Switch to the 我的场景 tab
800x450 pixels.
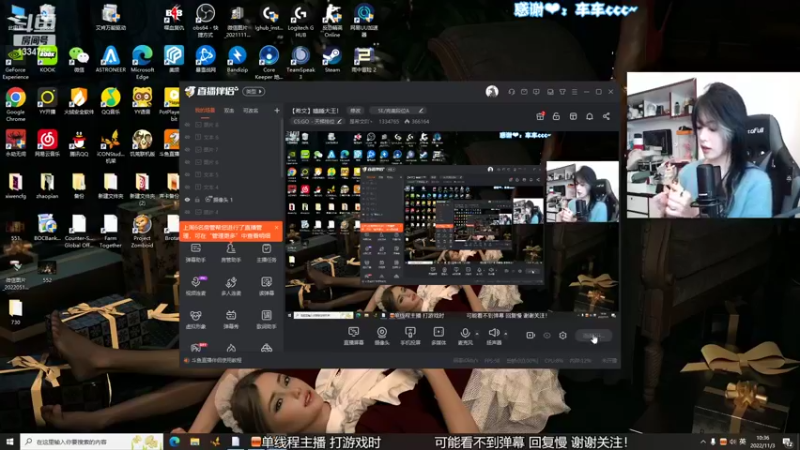point(205,110)
